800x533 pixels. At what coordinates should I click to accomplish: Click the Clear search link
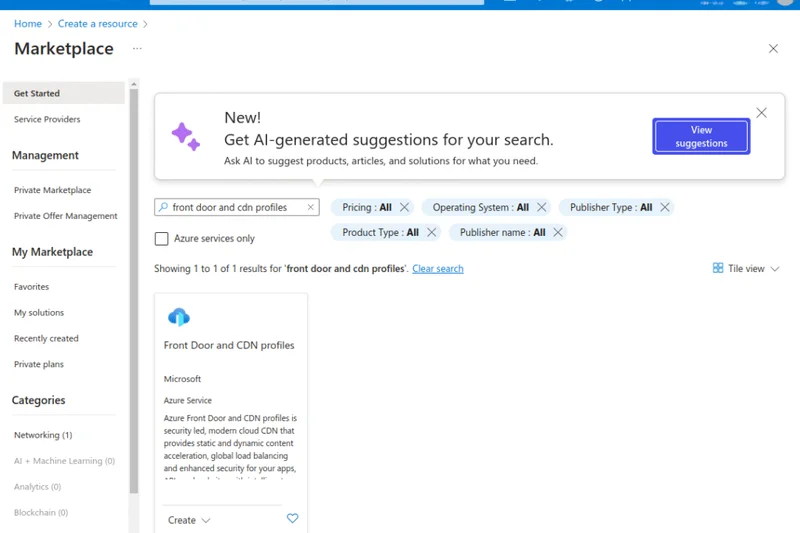point(438,268)
